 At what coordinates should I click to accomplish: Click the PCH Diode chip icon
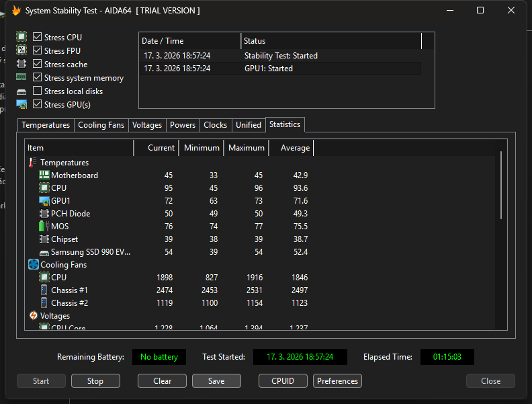point(44,214)
